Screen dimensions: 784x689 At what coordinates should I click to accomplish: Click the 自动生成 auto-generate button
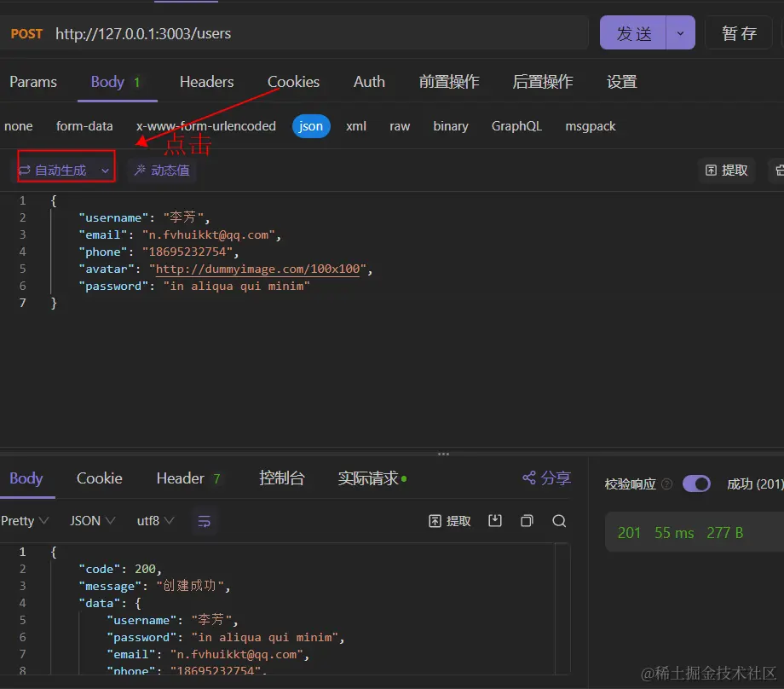point(61,171)
